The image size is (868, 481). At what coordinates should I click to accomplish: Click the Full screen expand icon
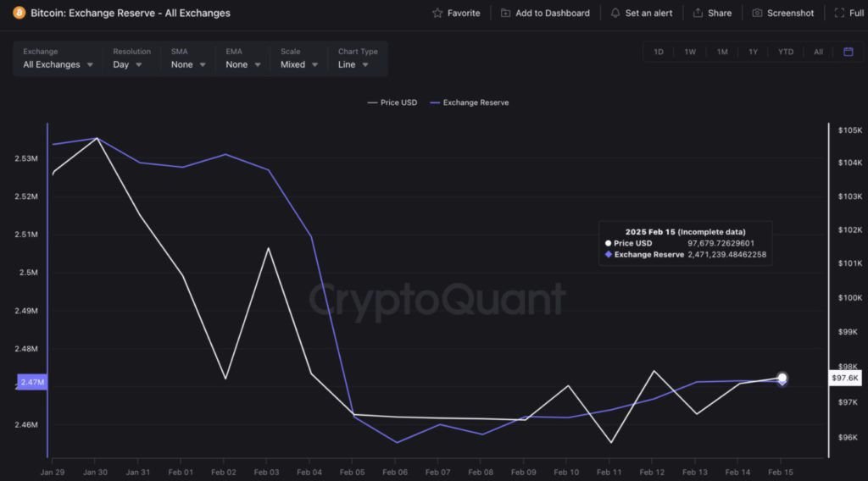839,13
